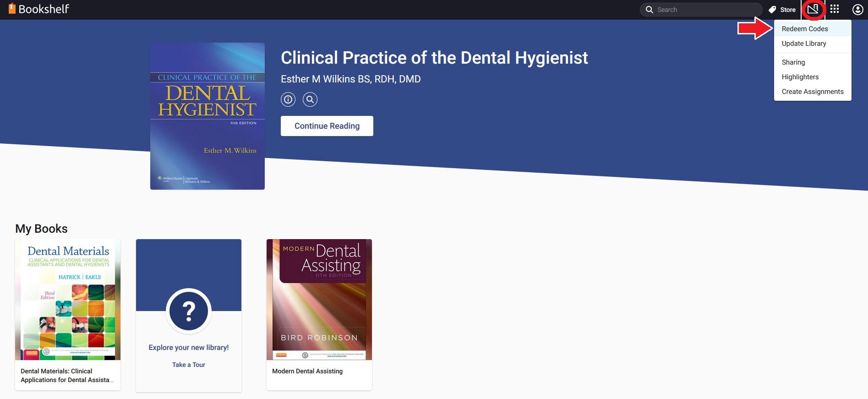Click the Bookshelf logo icon
This screenshot has height=399, width=868.
[12, 8]
